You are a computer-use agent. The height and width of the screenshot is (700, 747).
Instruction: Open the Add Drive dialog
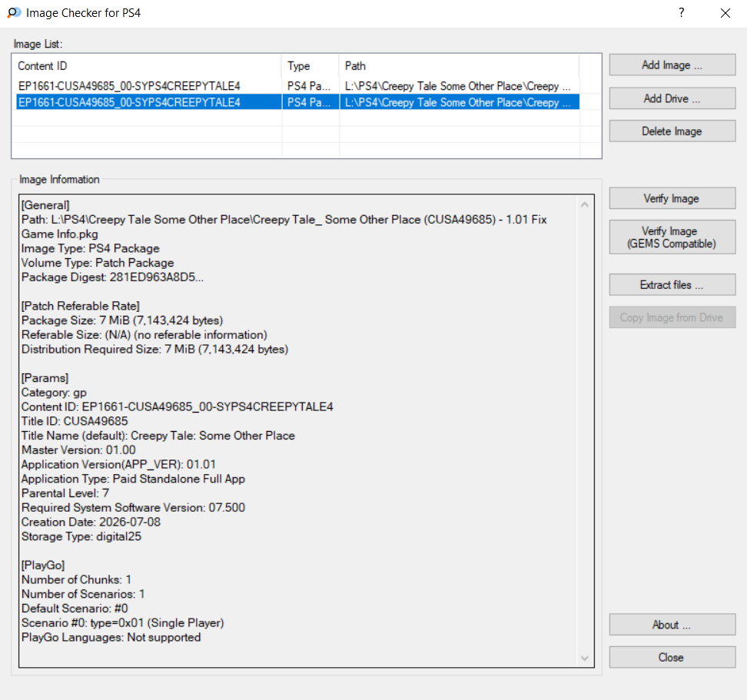[672, 98]
